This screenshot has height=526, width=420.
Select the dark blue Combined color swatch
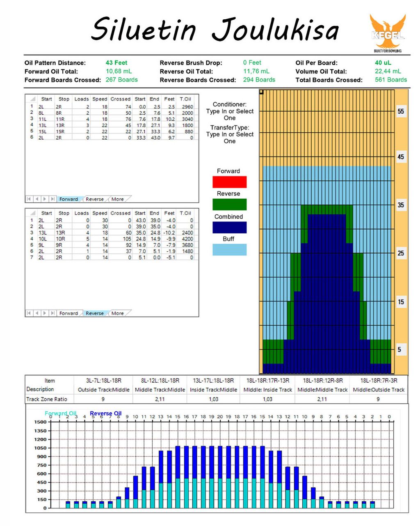pos(229,227)
